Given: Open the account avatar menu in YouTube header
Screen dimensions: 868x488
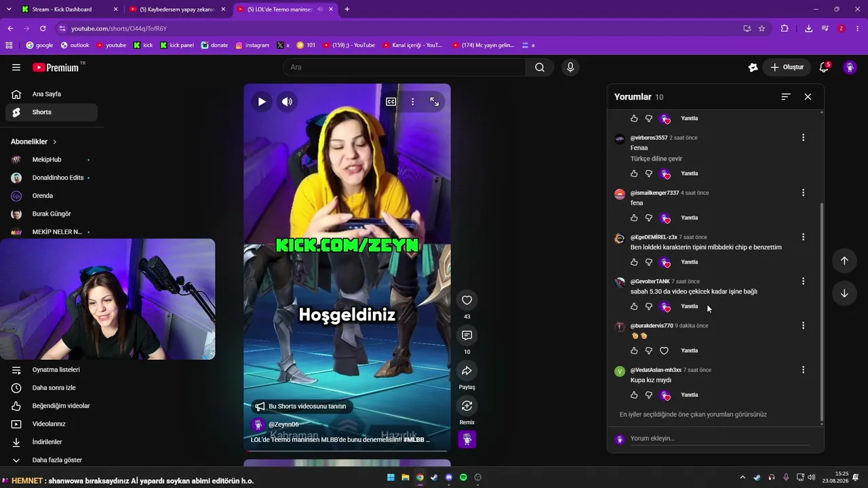Looking at the screenshot, I should click(850, 67).
